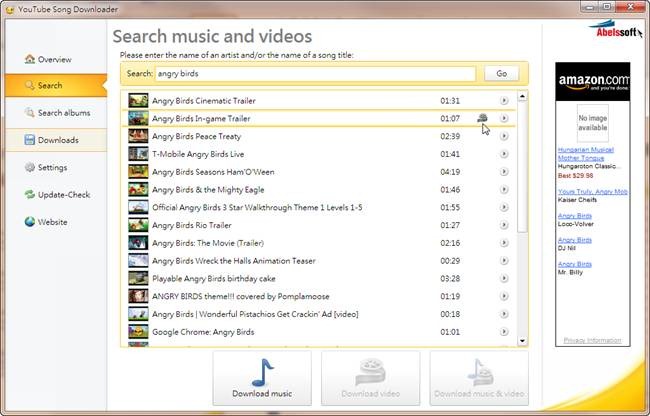This screenshot has height=416, width=650.
Task: Run the Update-Check from the sidebar
Action: [x=56, y=195]
